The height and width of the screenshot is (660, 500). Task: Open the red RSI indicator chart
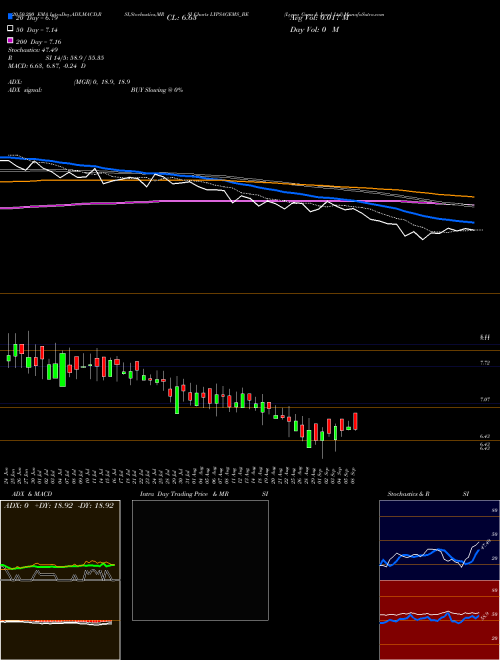(x=439, y=620)
